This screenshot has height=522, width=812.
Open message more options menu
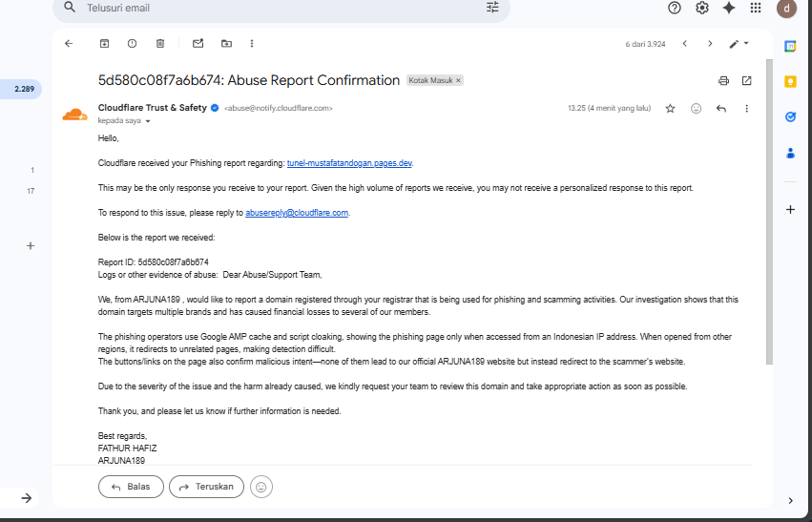point(746,108)
